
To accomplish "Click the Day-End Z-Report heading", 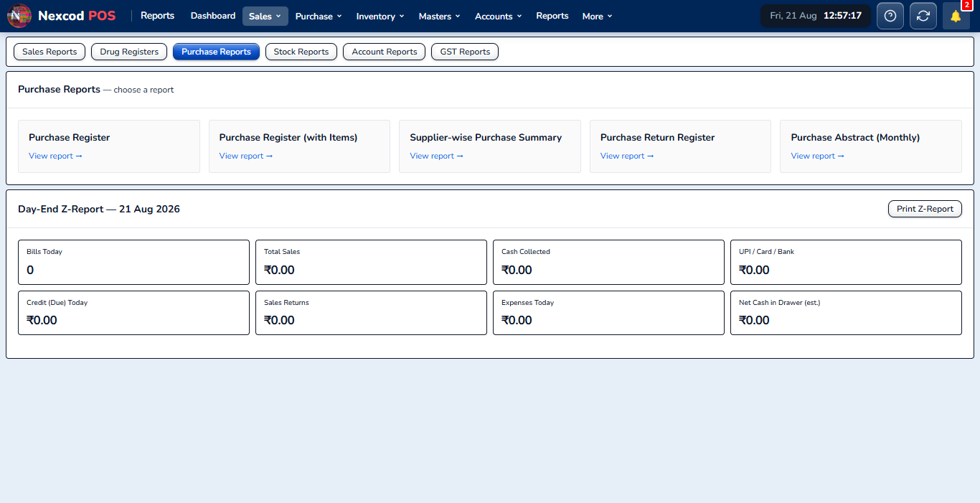I will [99, 209].
